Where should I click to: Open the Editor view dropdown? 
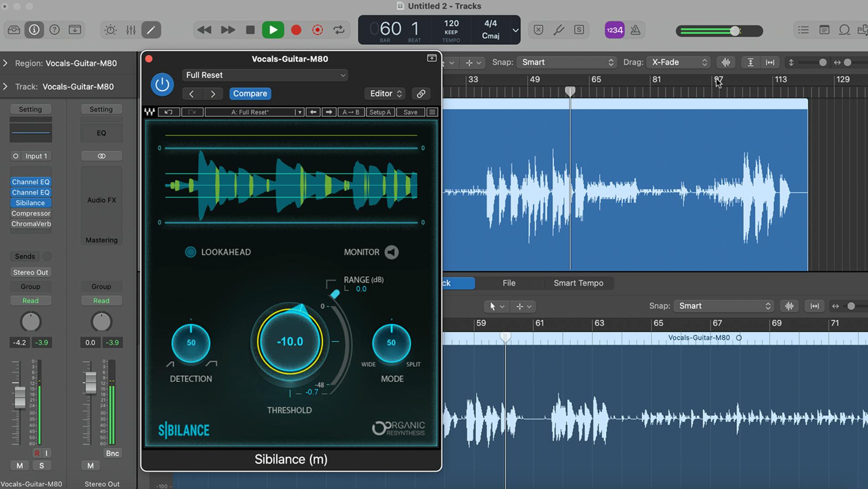385,94
